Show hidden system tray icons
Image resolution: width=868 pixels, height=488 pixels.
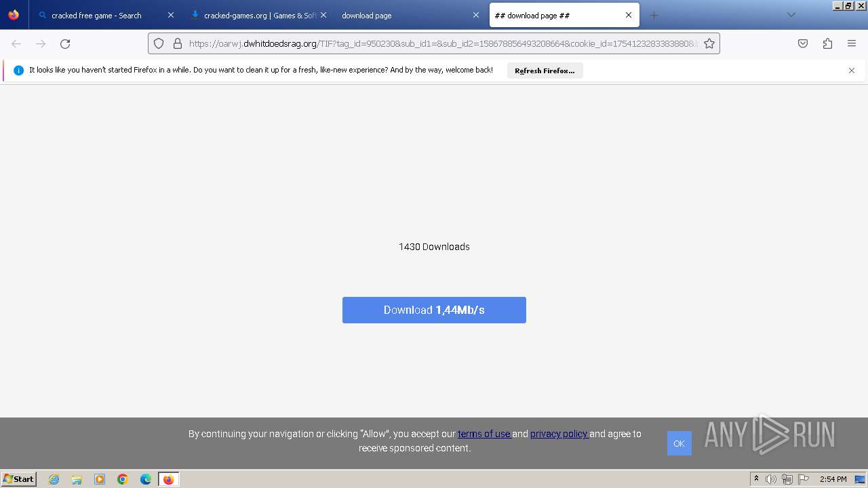[756, 479]
